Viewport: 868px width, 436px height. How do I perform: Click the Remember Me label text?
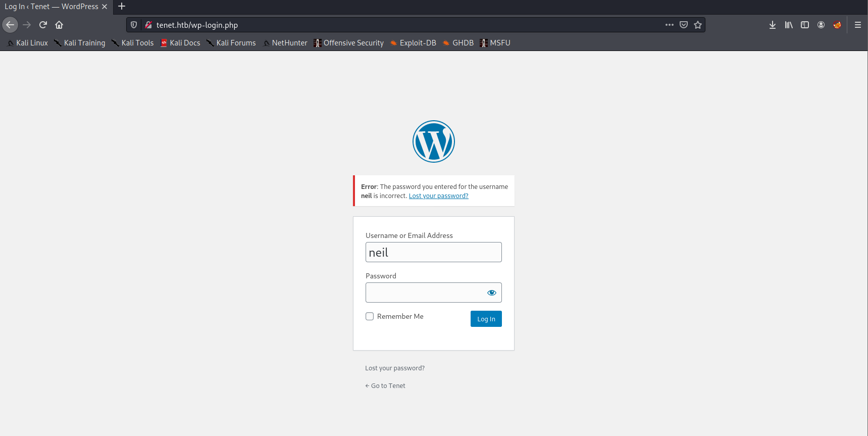click(400, 316)
